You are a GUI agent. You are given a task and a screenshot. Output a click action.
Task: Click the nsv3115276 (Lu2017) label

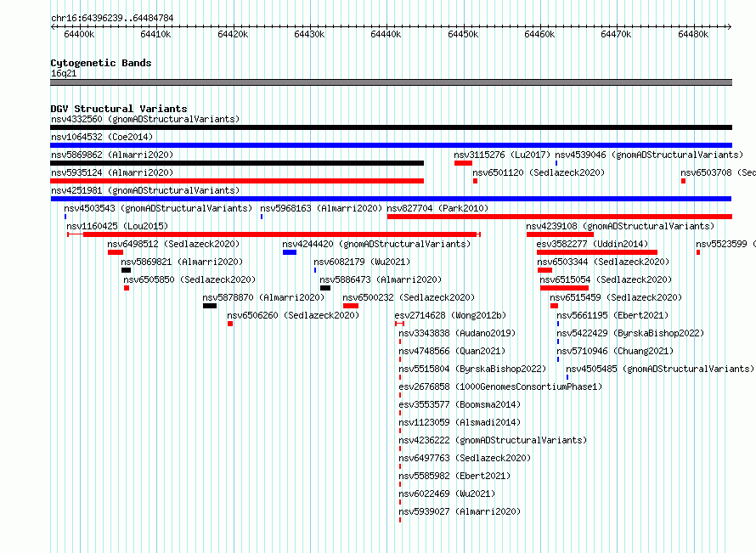(502, 155)
